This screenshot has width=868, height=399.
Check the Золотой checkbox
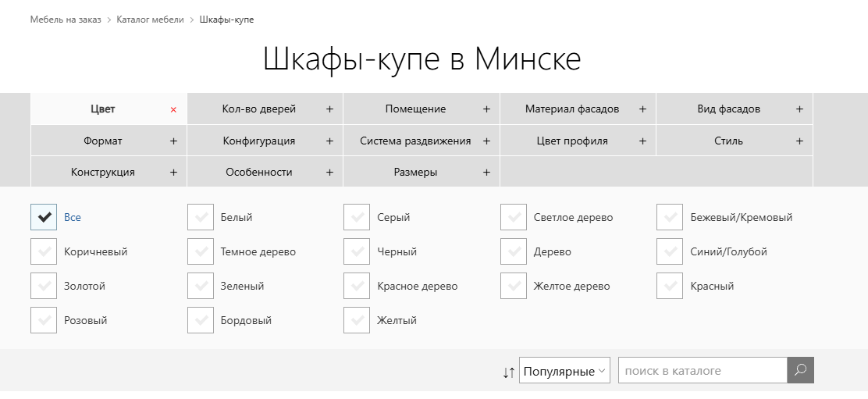point(44,286)
